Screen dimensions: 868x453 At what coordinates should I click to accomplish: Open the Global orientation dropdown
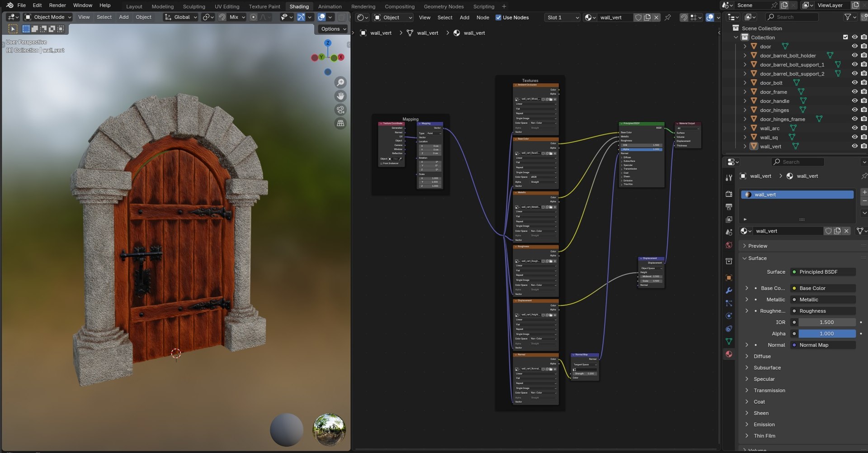[181, 17]
